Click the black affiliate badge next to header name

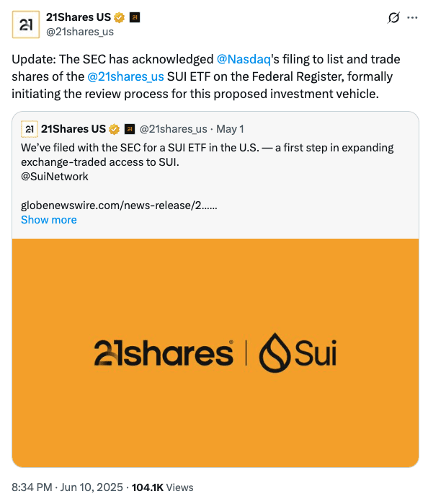click(x=135, y=17)
